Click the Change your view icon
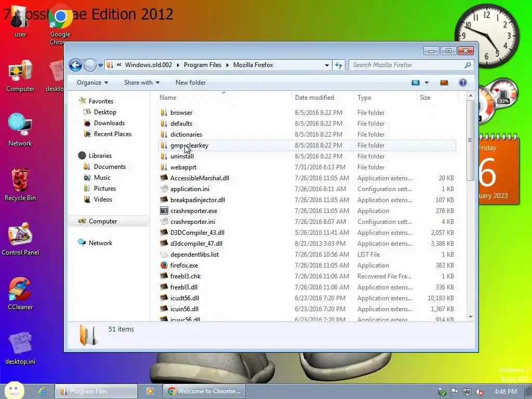Viewport: 532px width, 399px height. (416, 83)
